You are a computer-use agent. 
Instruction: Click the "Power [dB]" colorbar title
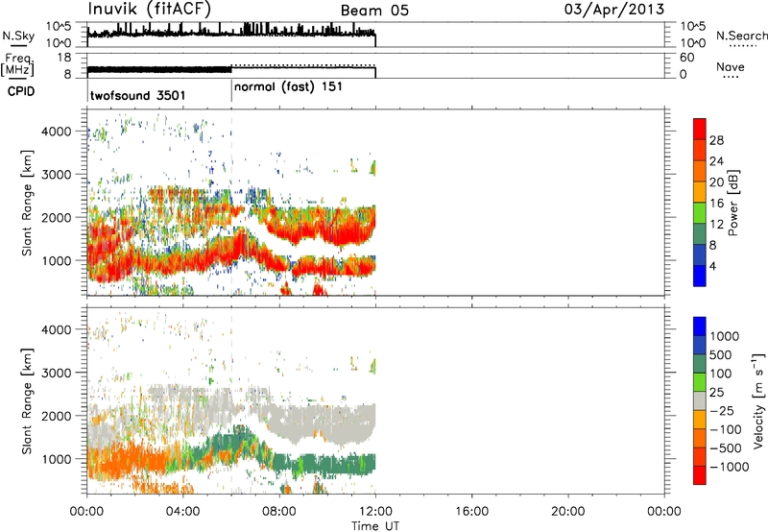point(732,203)
